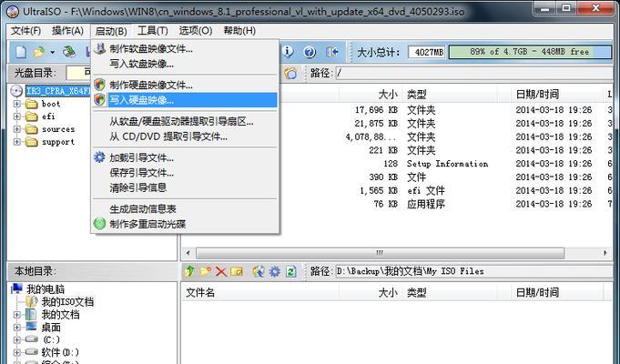Select 我的电脑 in local tree
Image resolution: width=620 pixels, height=364 pixels.
point(46,289)
